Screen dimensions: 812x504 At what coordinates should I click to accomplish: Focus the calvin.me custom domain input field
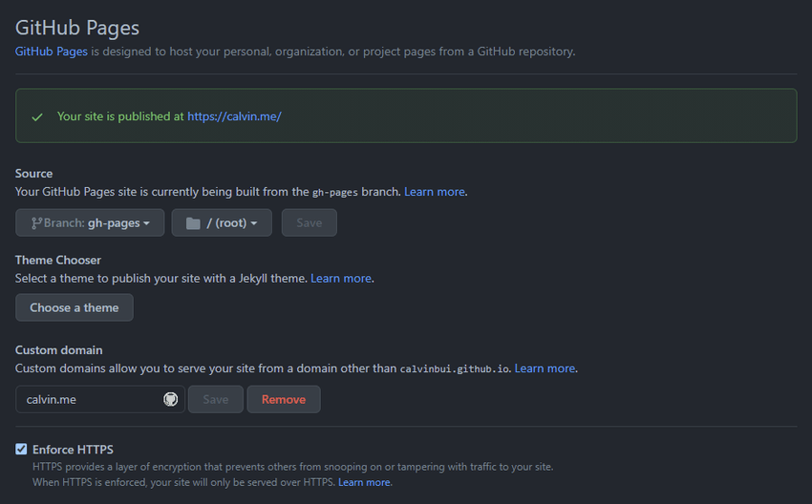pyautogui.click(x=100, y=399)
